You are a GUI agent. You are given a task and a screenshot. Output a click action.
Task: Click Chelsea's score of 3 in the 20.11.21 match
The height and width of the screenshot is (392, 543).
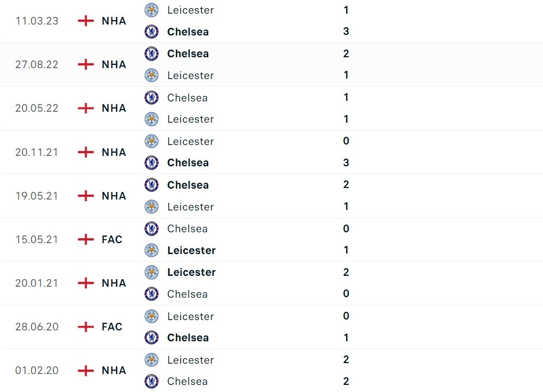point(346,162)
